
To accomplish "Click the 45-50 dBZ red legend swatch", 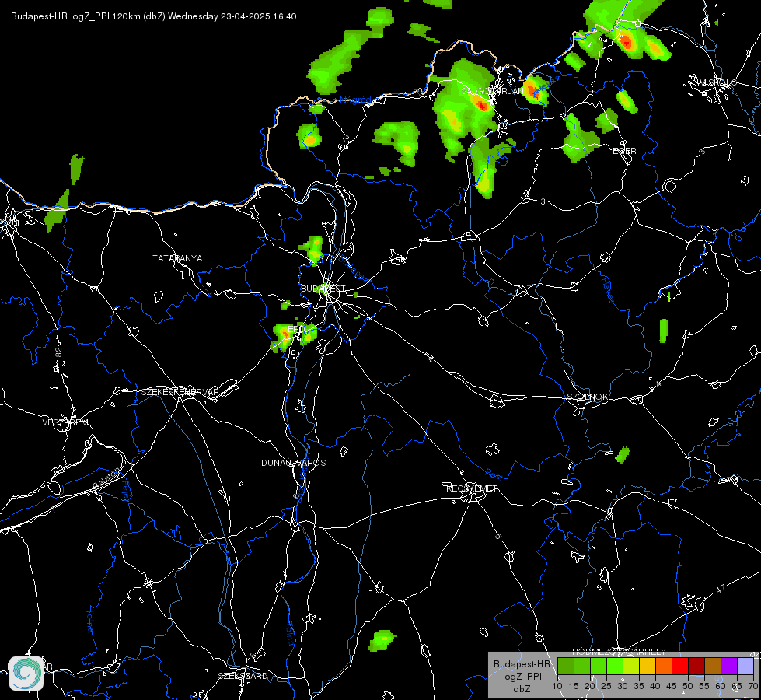I will click(x=680, y=666).
